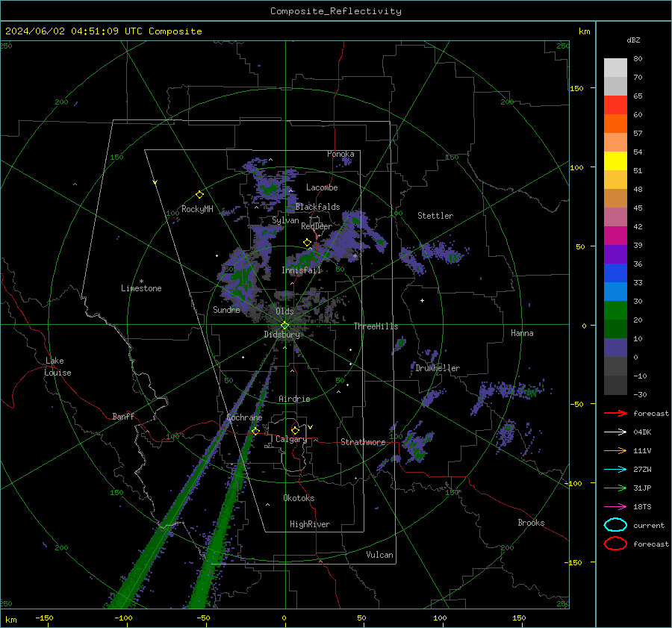This screenshot has height=628, width=672.
Task: Click the RedDeer city label
Action: (317, 226)
